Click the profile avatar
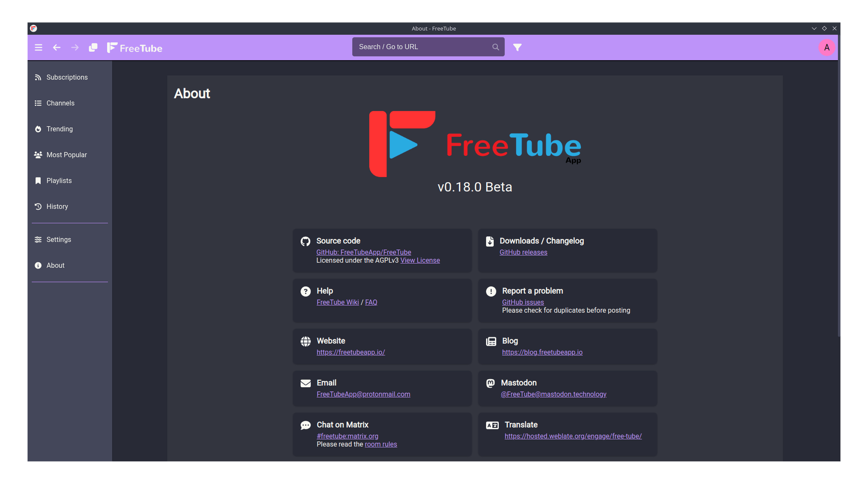 826,47
